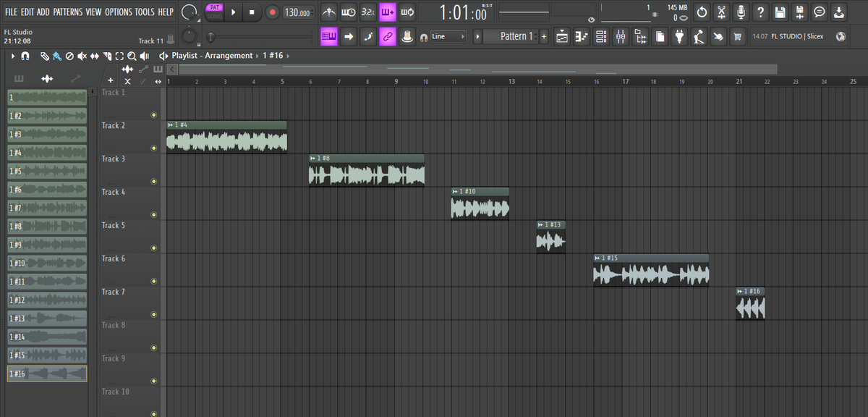The height and width of the screenshot is (417, 868).
Task: Open the tempo tapper icon
Action: (699, 36)
